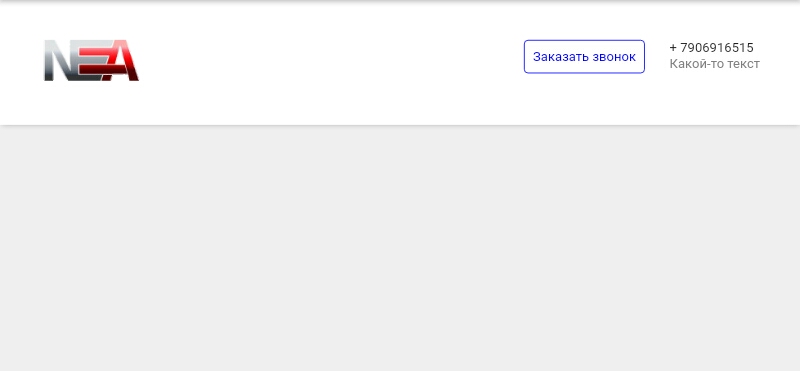Go to the homepage via the NEA logo
Screen dimensions: 800x371
coord(91,60)
